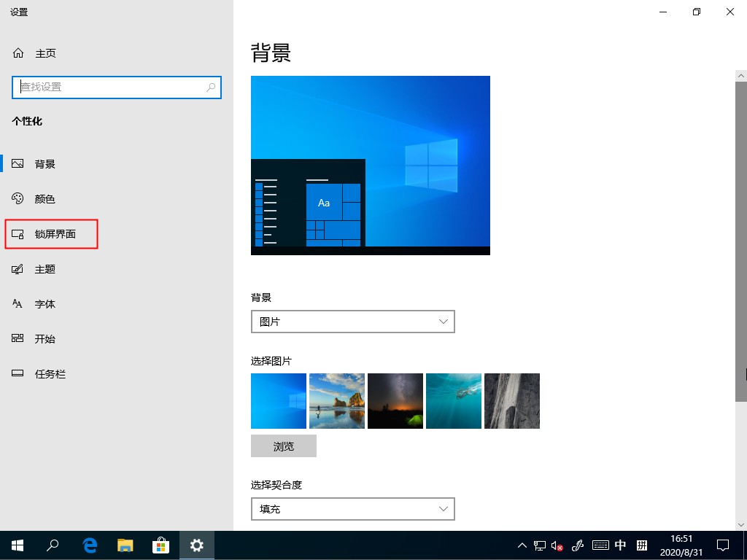The width and height of the screenshot is (747, 560).
Task: Select the night sky background image
Action: 395,400
